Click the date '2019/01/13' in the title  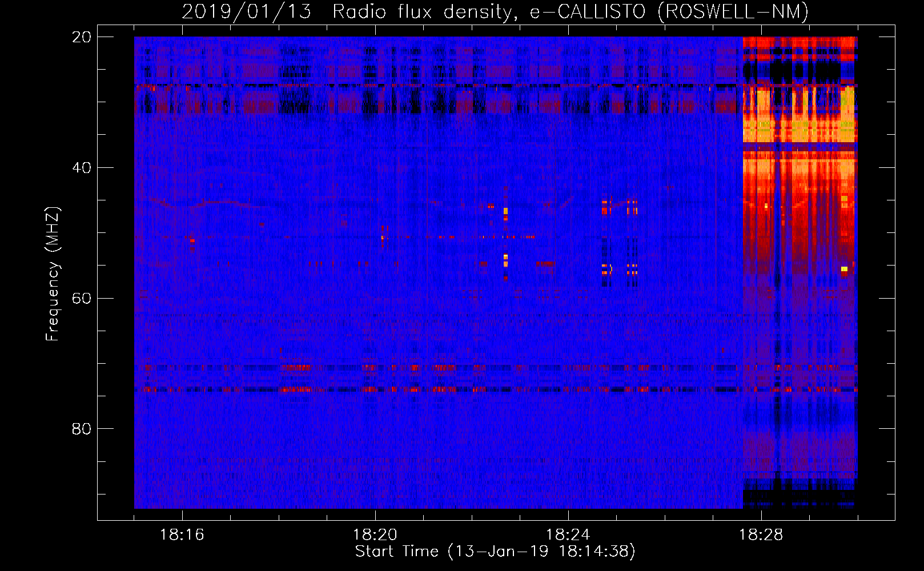coord(246,12)
